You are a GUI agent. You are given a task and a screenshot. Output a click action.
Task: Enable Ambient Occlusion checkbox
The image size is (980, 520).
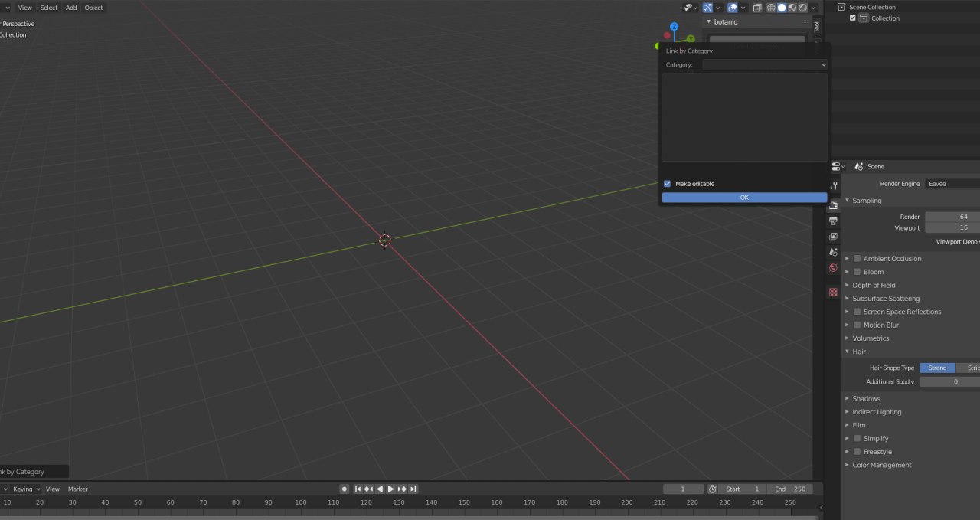(x=857, y=259)
